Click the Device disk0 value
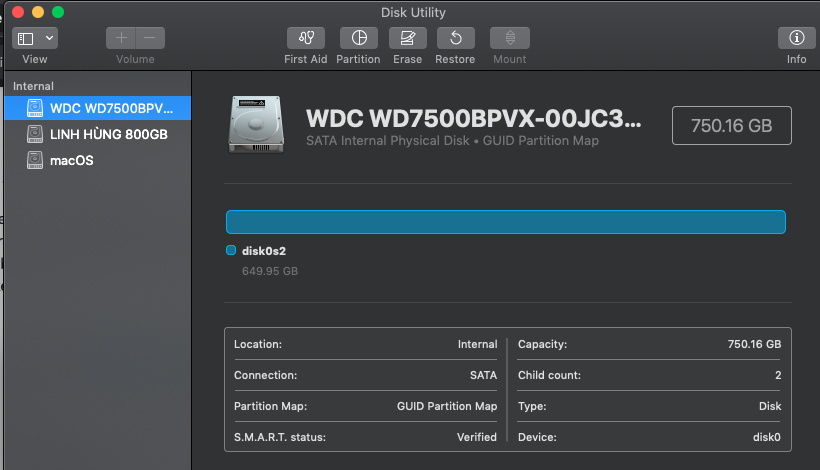 point(767,437)
